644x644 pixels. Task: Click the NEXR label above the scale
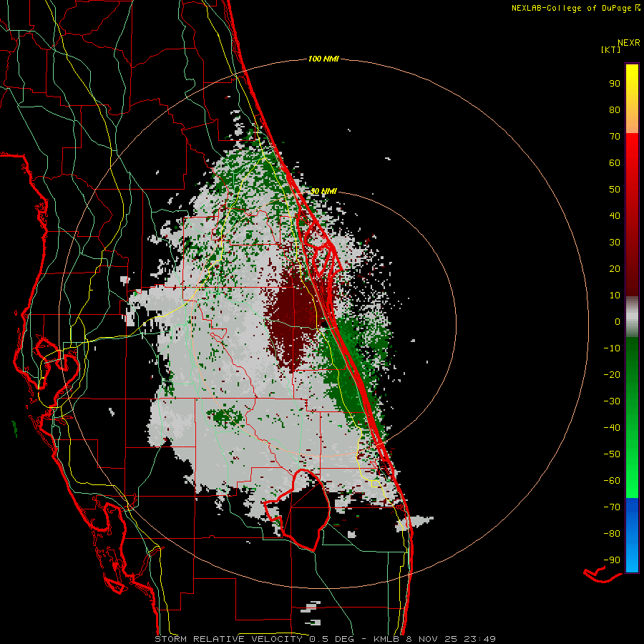click(628, 43)
